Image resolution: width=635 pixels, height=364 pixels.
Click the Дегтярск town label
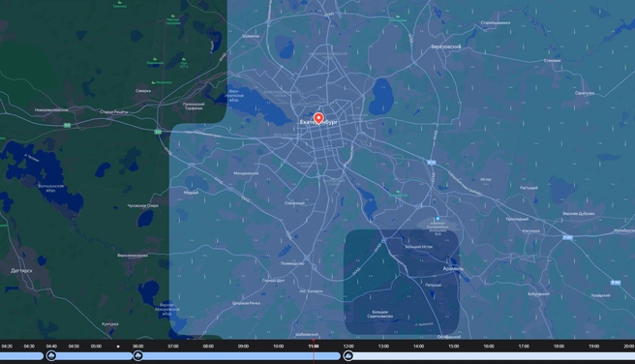pos(22,270)
